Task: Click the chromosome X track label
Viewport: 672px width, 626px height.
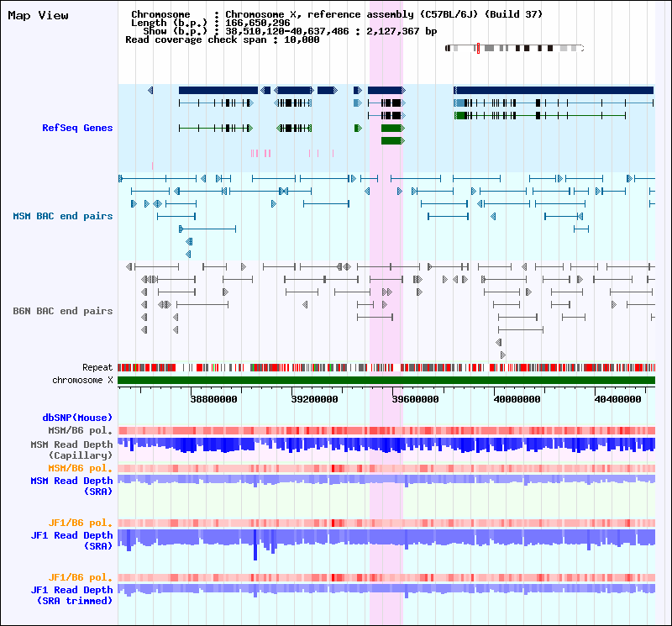Action: [82, 381]
